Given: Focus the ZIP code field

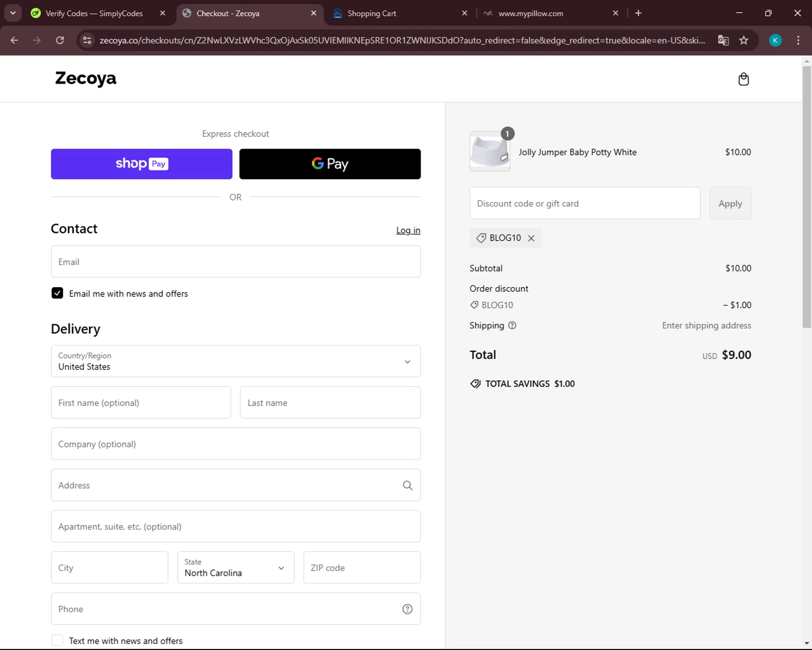Looking at the screenshot, I should (362, 568).
